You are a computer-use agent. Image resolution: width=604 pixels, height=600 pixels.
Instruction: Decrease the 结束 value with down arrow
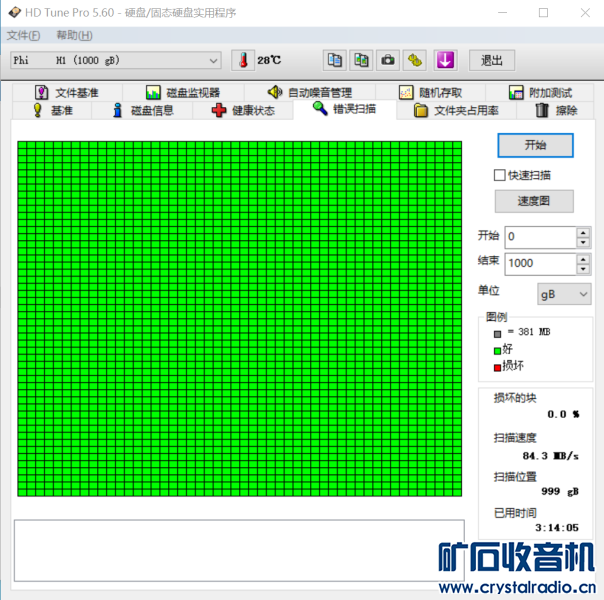pyautogui.click(x=583, y=269)
